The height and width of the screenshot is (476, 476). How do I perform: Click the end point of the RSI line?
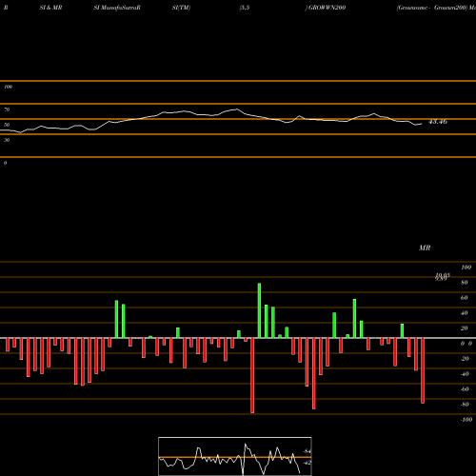pyautogui.click(x=422, y=124)
